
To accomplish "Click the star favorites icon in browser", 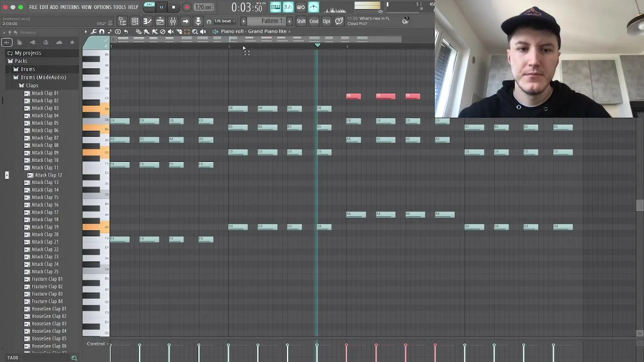I will (72, 42).
